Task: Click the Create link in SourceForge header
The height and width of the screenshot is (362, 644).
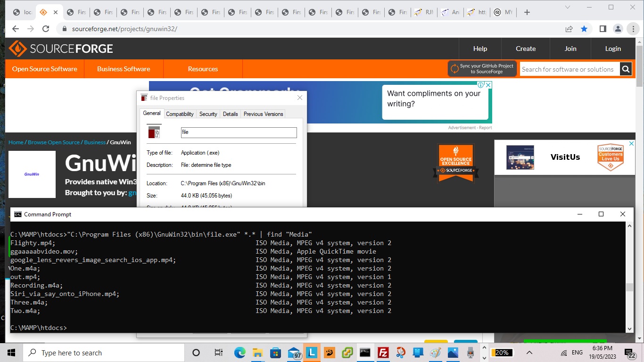Action: click(526, 49)
